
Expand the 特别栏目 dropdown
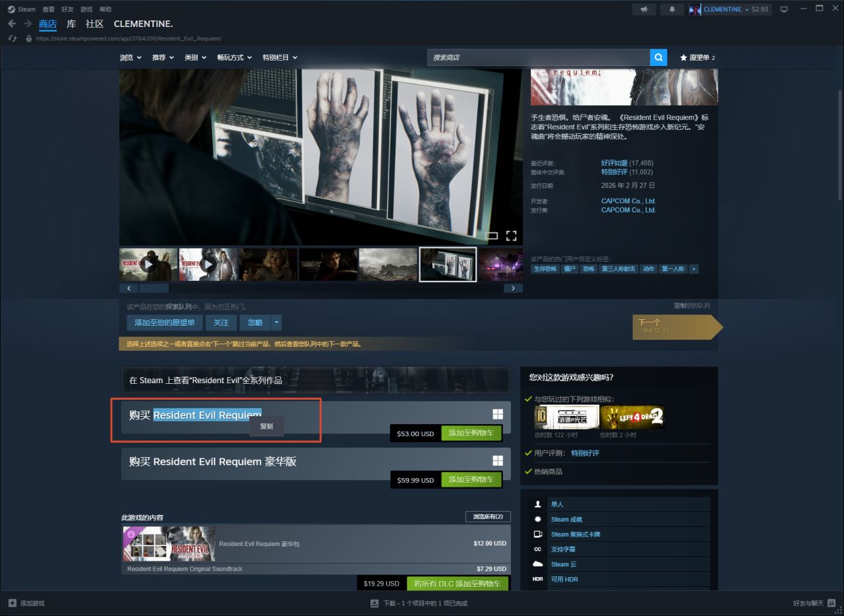280,57
